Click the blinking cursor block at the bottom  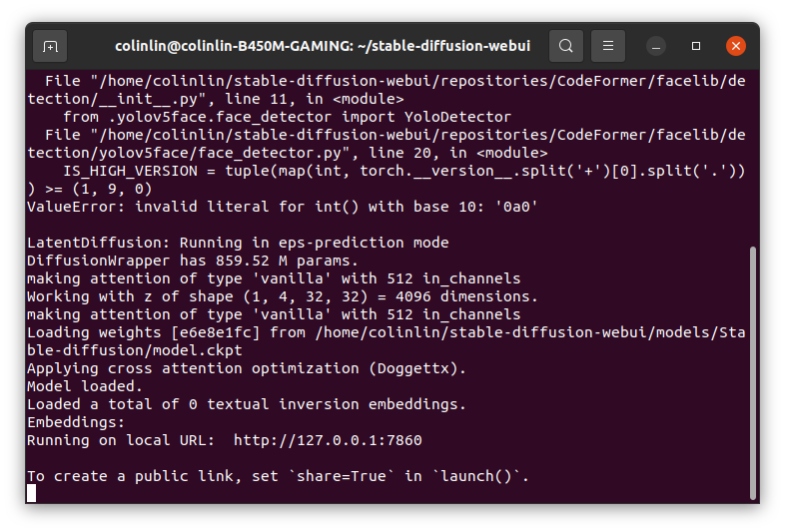click(x=32, y=493)
